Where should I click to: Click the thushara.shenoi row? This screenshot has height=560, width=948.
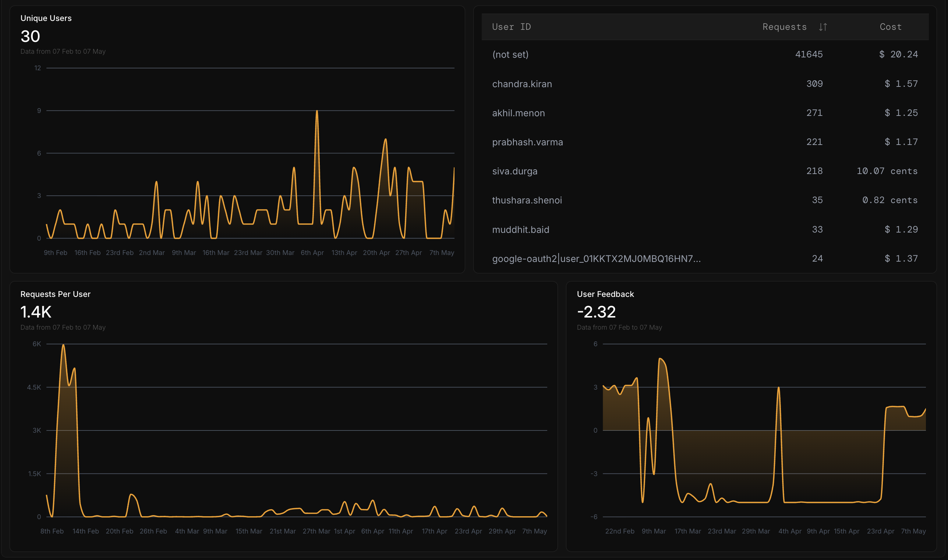tap(705, 200)
